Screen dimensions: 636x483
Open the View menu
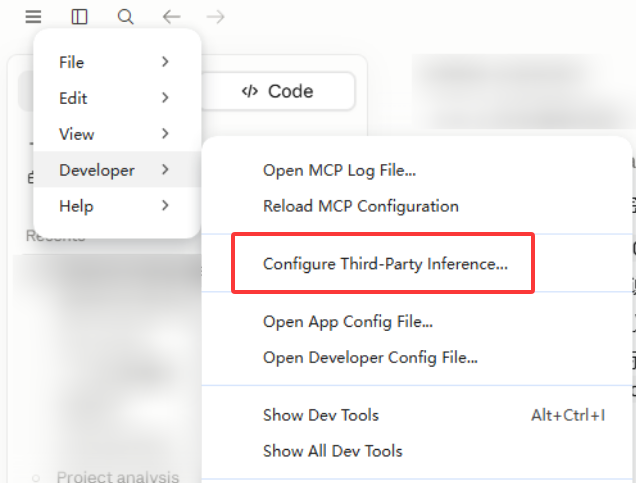(x=117, y=134)
